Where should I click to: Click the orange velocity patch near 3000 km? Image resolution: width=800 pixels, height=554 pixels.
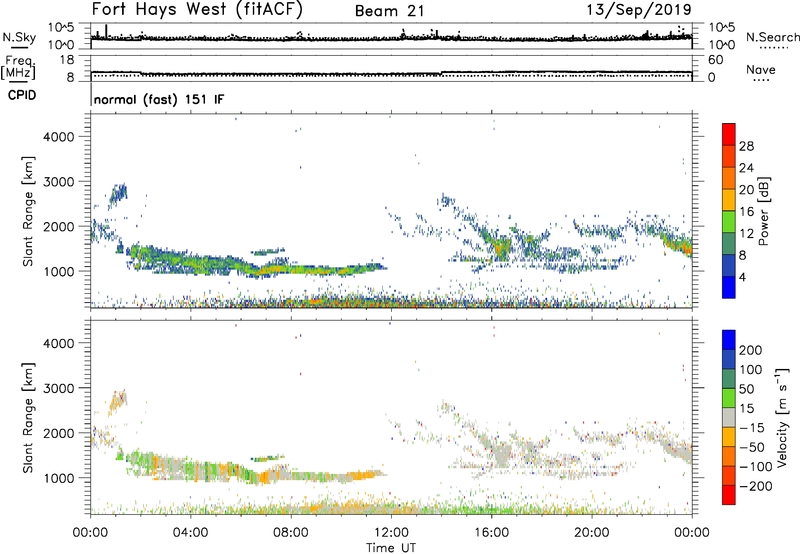118,400
